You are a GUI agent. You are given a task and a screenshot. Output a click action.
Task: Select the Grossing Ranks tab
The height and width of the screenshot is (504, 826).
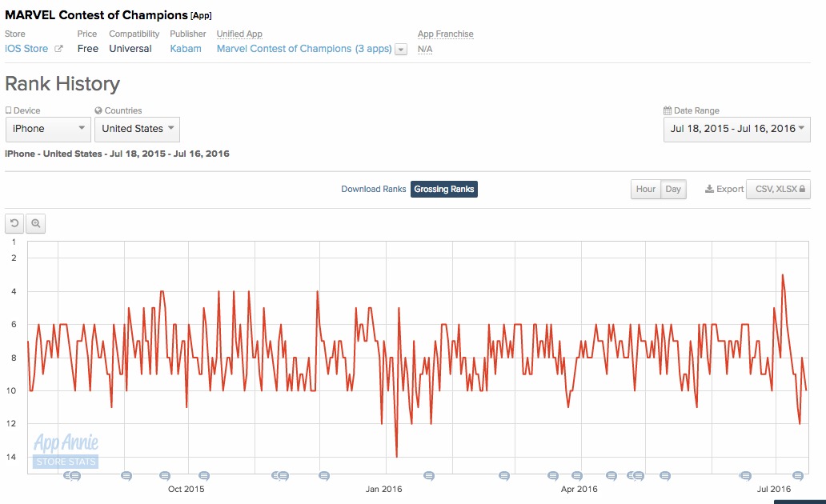tap(444, 189)
